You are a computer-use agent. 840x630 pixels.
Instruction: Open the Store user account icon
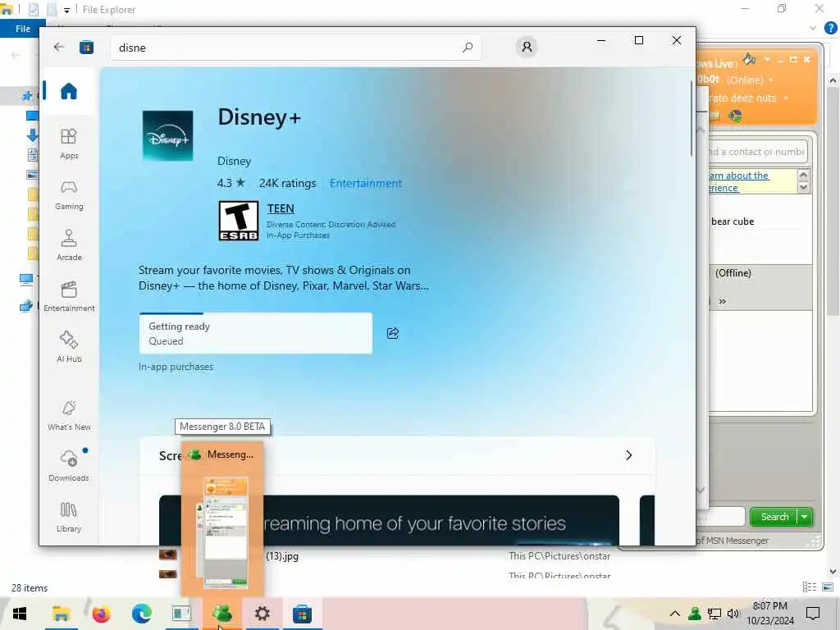(527, 47)
